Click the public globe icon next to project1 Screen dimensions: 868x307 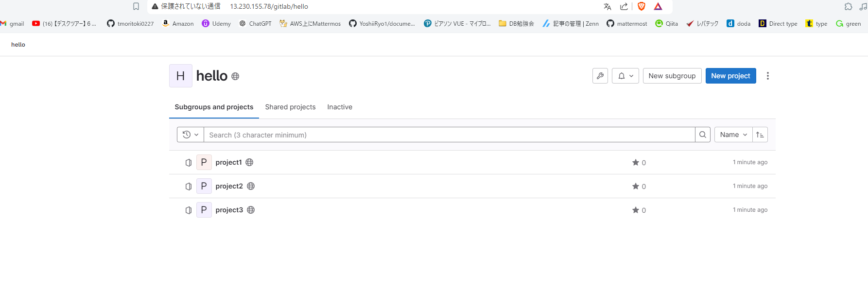pyautogui.click(x=249, y=162)
